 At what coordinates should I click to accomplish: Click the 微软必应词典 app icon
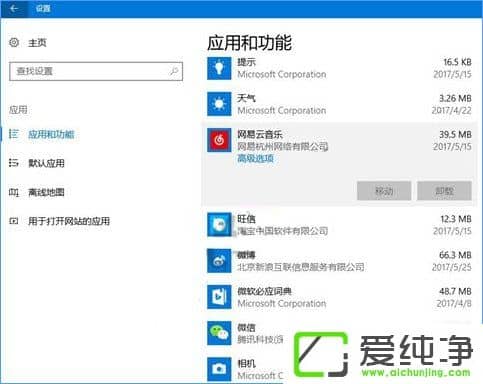pyautogui.click(x=219, y=297)
